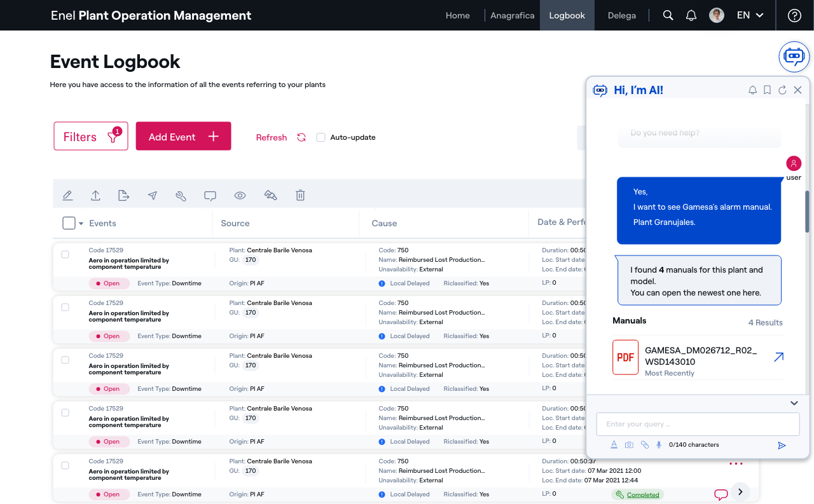Go to the Home tab

(x=458, y=15)
